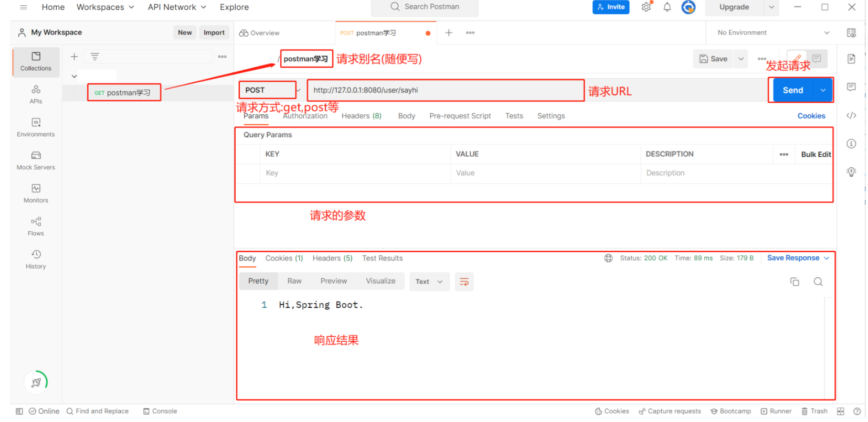Screen dimensions: 868x422
Task: Open the hamburger menu icon
Action: (23, 7)
